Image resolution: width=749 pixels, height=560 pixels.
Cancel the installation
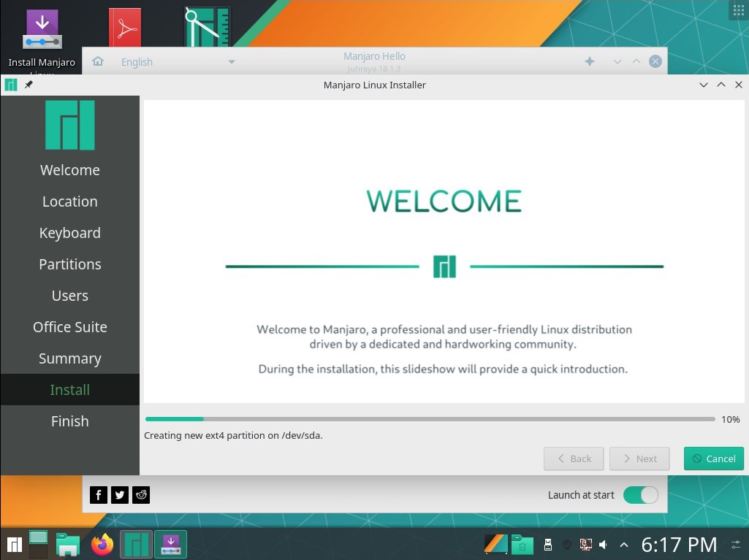click(714, 459)
